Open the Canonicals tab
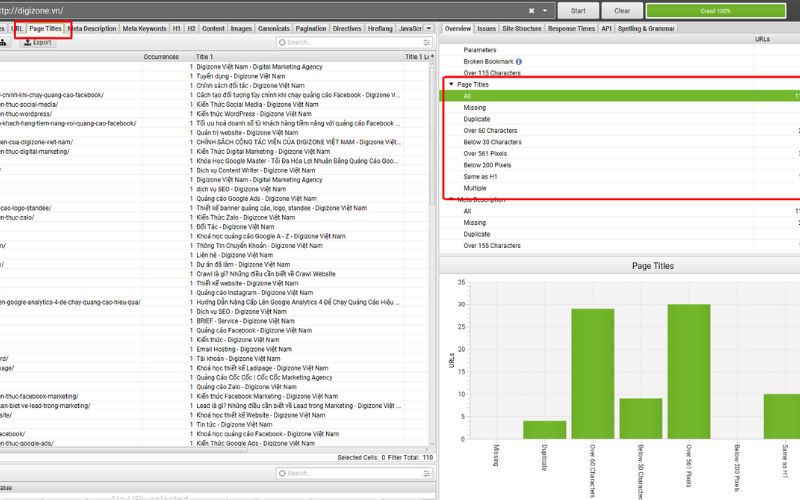The width and height of the screenshot is (800, 500). (274, 29)
